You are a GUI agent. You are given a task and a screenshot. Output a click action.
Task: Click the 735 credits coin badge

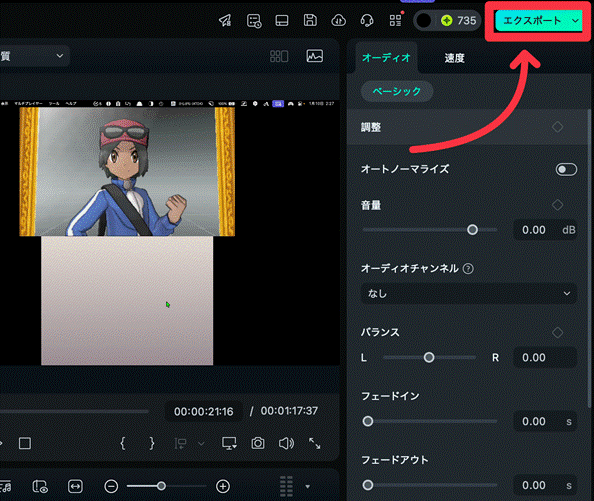459,20
